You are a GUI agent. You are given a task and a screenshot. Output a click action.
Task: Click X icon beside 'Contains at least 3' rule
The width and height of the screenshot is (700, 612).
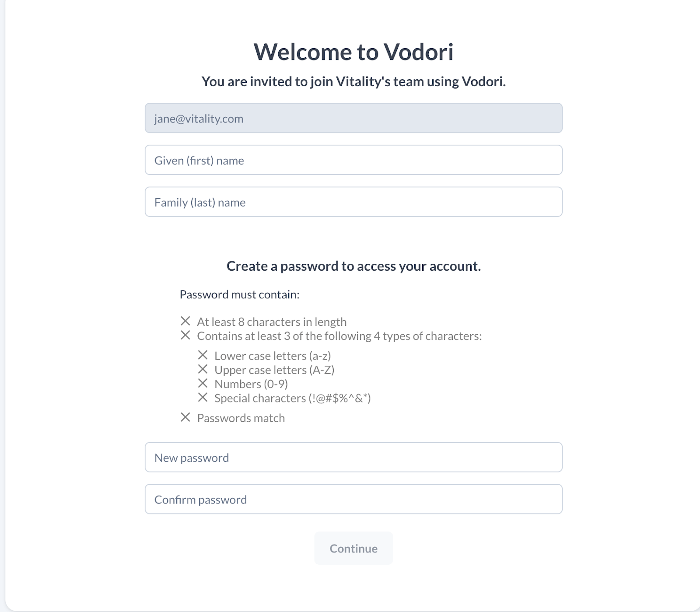point(185,336)
